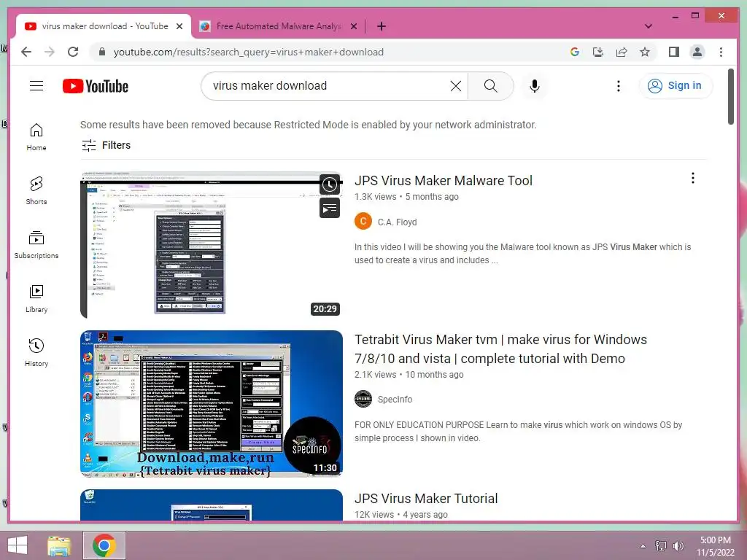Open Tetrabit Virus Maker tvm video title
Viewport: 747px width, 560px height.
pyautogui.click(x=500, y=349)
